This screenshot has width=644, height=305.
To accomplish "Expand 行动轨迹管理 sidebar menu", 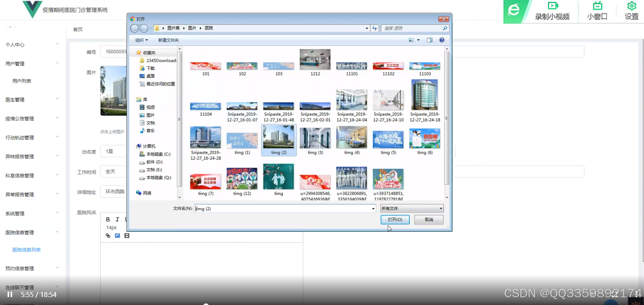I will [32, 138].
